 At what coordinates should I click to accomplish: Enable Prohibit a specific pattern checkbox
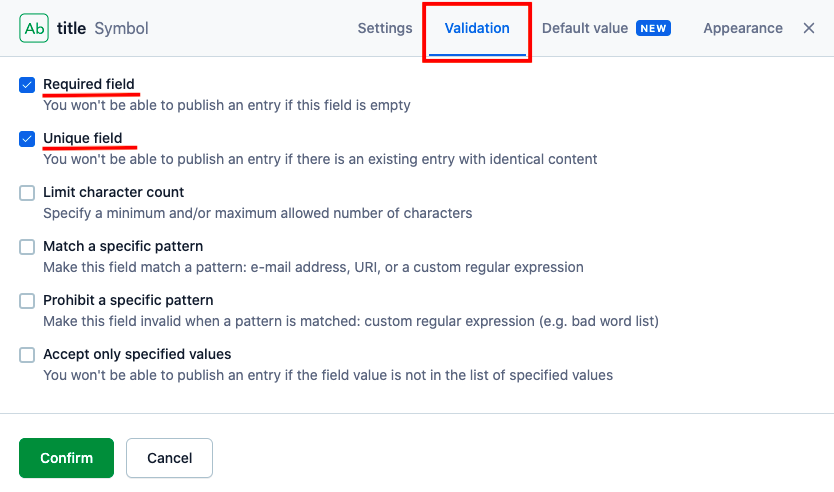pyautogui.click(x=27, y=301)
